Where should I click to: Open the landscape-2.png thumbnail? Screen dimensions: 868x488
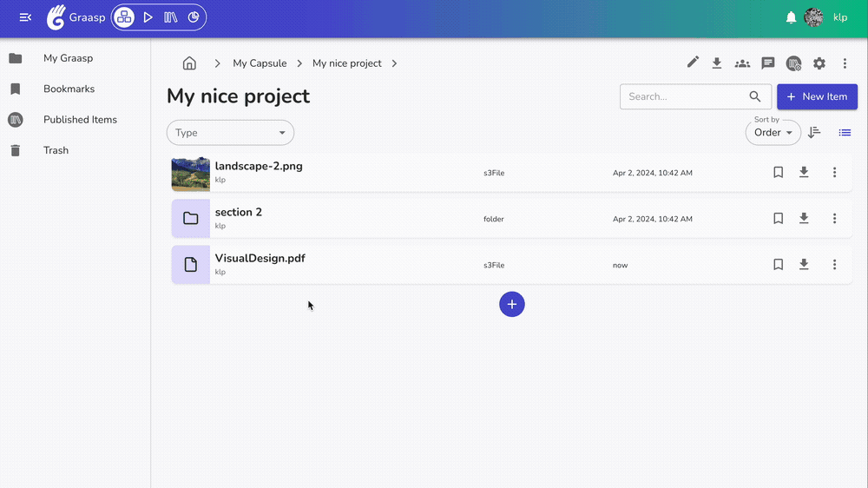[x=191, y=174]
